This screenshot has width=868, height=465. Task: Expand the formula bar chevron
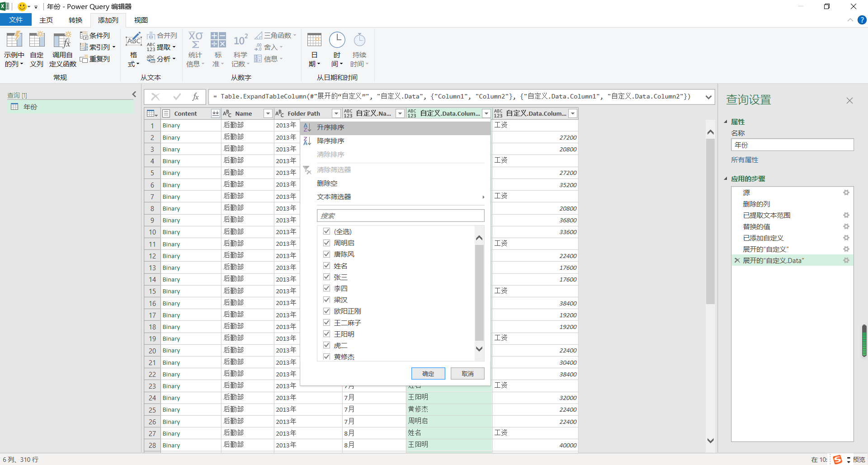point(708,97)
